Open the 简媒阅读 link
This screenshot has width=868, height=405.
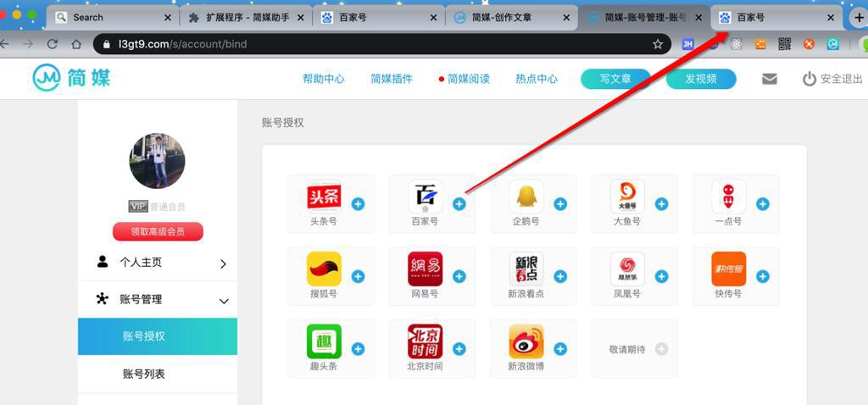(x=468, y=79)
